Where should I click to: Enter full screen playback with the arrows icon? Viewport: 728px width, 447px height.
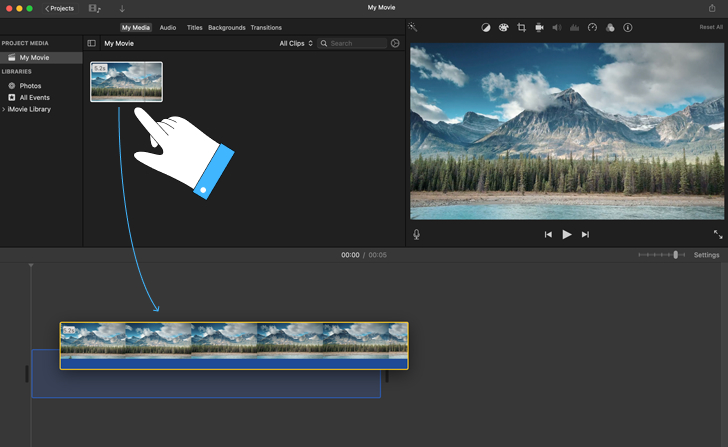pos(718,234)
